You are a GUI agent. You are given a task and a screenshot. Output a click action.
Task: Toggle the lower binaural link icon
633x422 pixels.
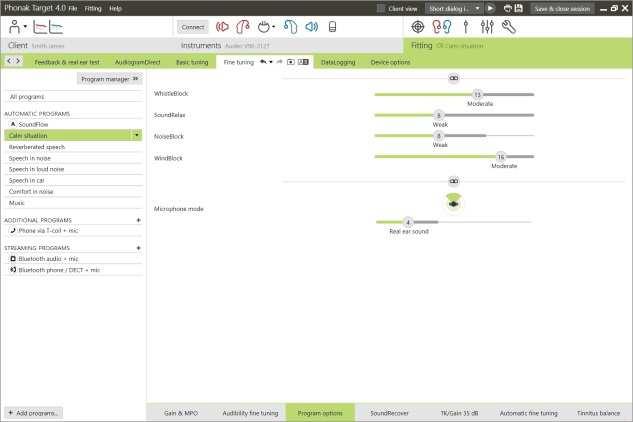click(x=454, y=181)
